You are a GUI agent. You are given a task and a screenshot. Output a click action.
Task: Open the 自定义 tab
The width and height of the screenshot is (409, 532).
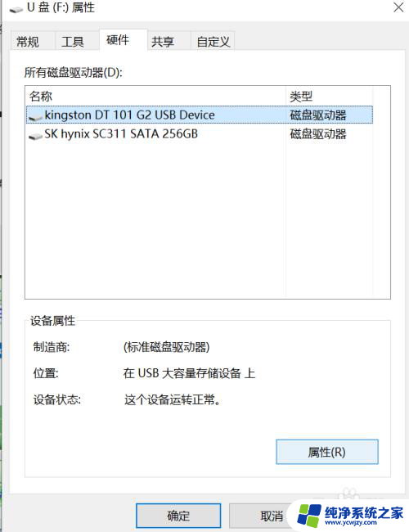(x=213, y=42)
